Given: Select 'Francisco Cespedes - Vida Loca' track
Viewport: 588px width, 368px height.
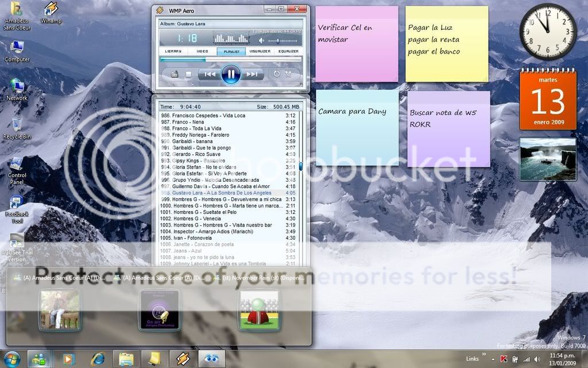Looking at the screenshot, I should point(228,116).
